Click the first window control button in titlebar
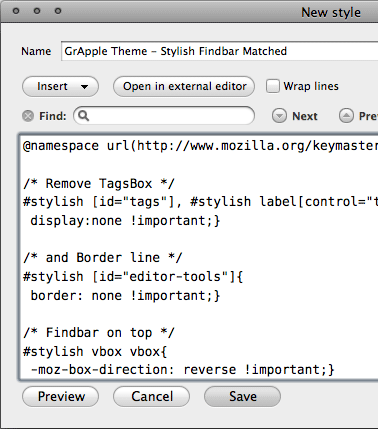The image size is (378, 429). [16, 11]
